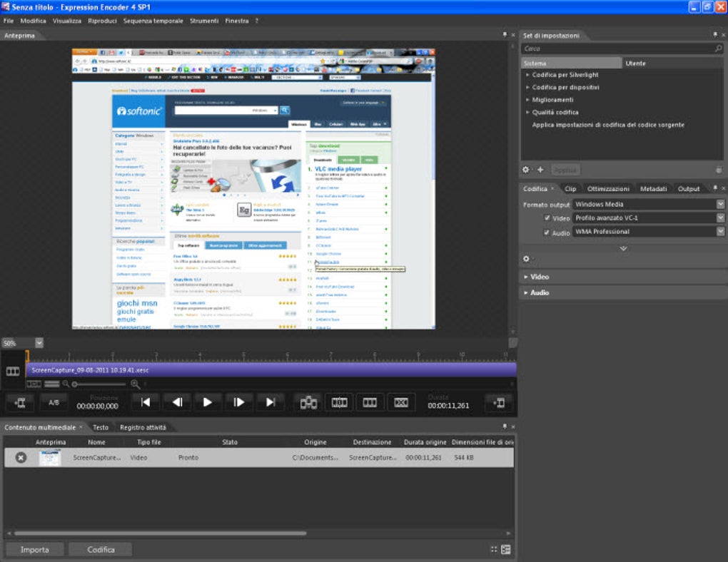The image size is (728, 562).
Task: Switch to thumbnail grid view icon
Action: click(x=494, y=550)
